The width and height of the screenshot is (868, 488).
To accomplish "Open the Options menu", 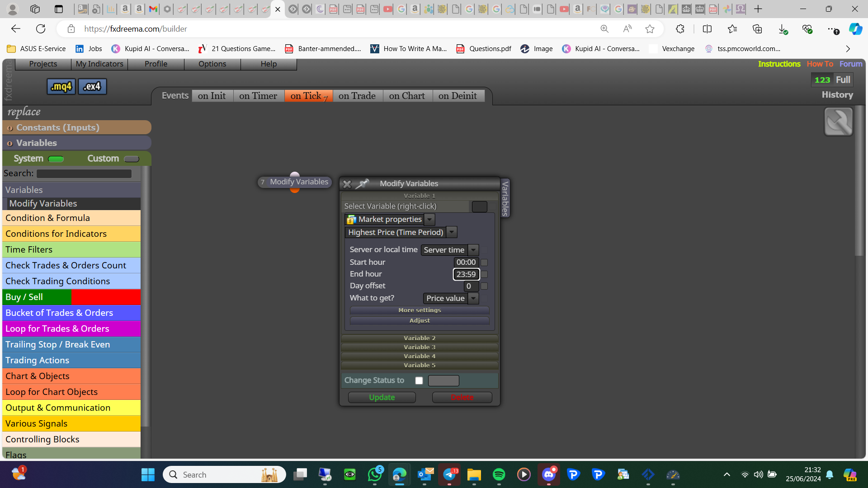I will 212,64.
